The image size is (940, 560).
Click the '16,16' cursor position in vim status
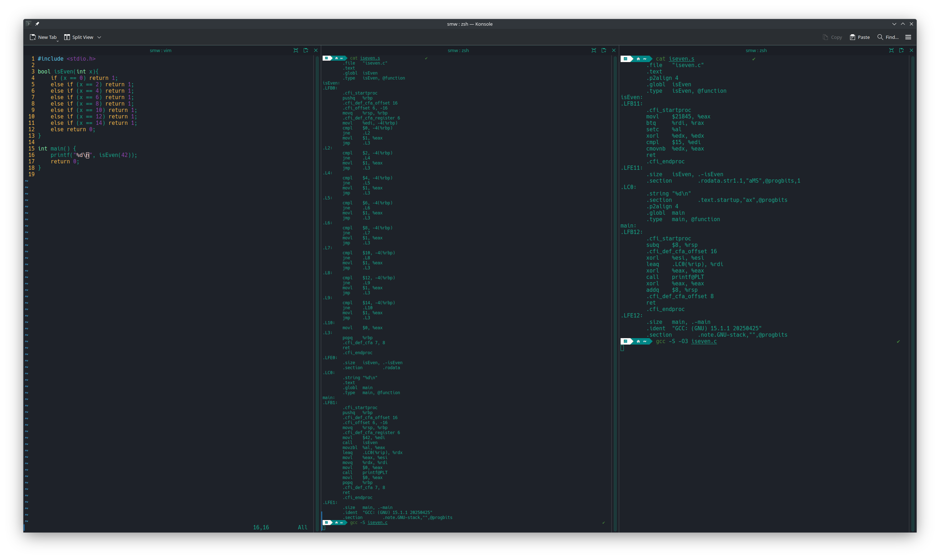tap(261, 527)
